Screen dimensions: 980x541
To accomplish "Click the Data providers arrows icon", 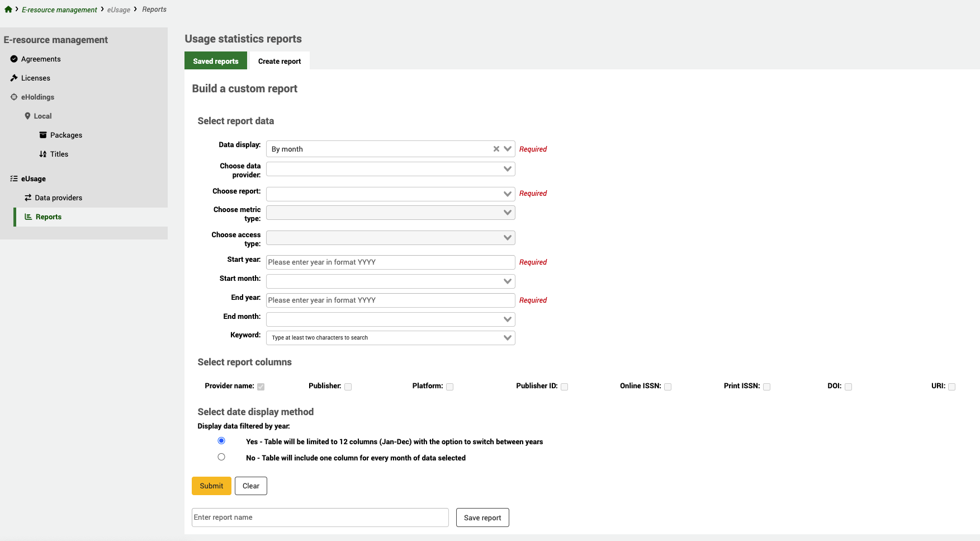I will tap(28, 197).
